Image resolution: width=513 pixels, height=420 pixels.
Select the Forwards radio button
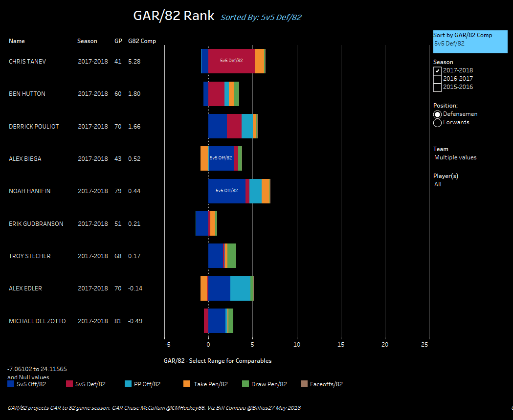[x=437, y=123]
